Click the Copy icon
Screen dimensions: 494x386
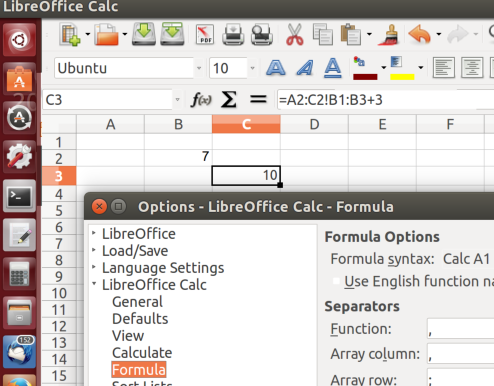click(x=323, y=34)
